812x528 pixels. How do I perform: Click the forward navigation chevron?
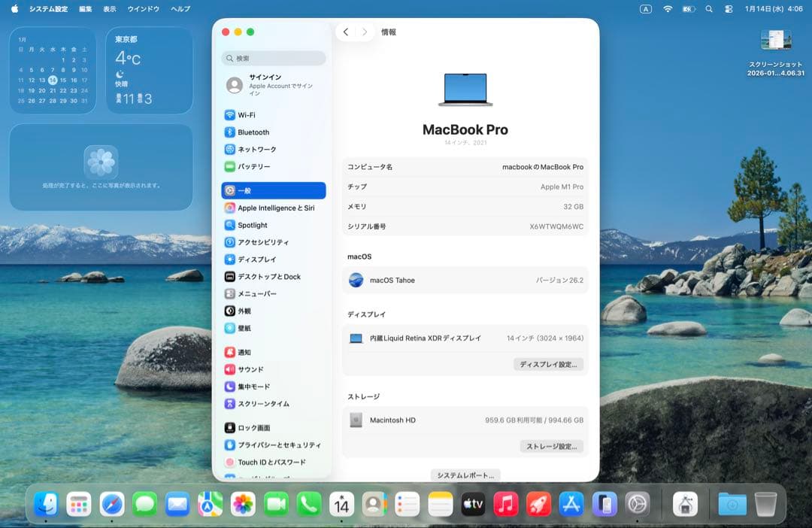pos(364,32)
